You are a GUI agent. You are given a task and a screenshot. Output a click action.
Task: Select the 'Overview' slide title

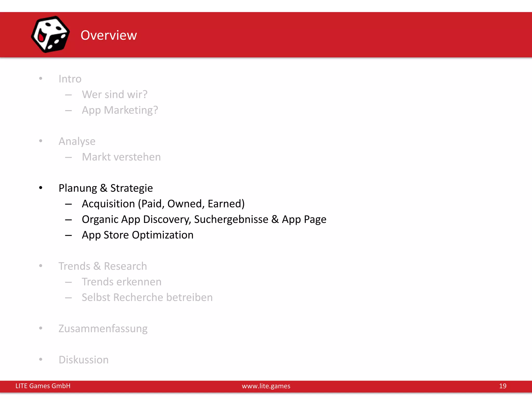coord(109,35)
